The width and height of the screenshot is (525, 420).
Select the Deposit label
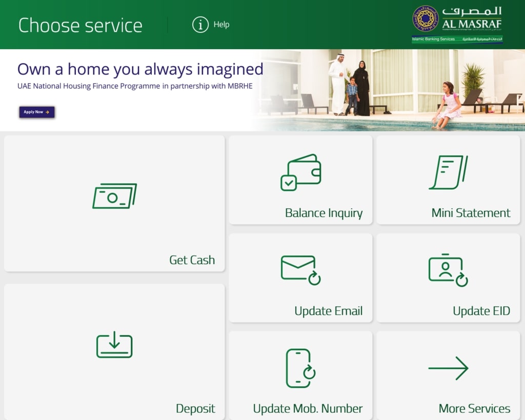pyautogui.click(x=195, y=409)
